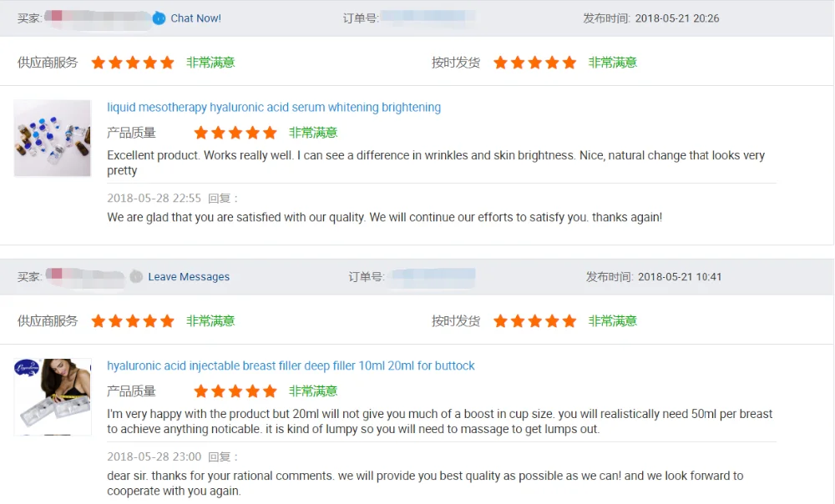Viewport: 835px width, 504px height.
Task: Open the Chat Now link
Action: (195, 18)
